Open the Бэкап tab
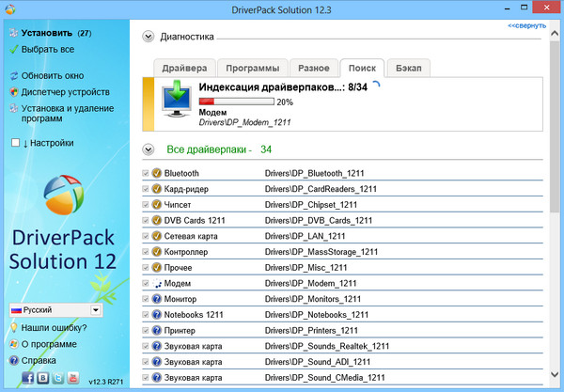The width and height of the screenshot is (564, 392). (408, 68)
